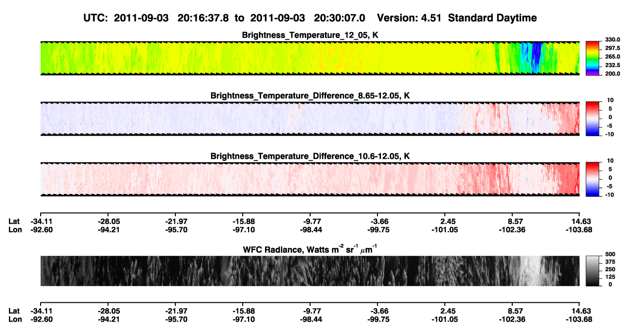This screenshot has width=644, height=330.
Task: Click 'Lat' label of axis under 10.6-12.05 panel
Action: click(x=14, y=221)
